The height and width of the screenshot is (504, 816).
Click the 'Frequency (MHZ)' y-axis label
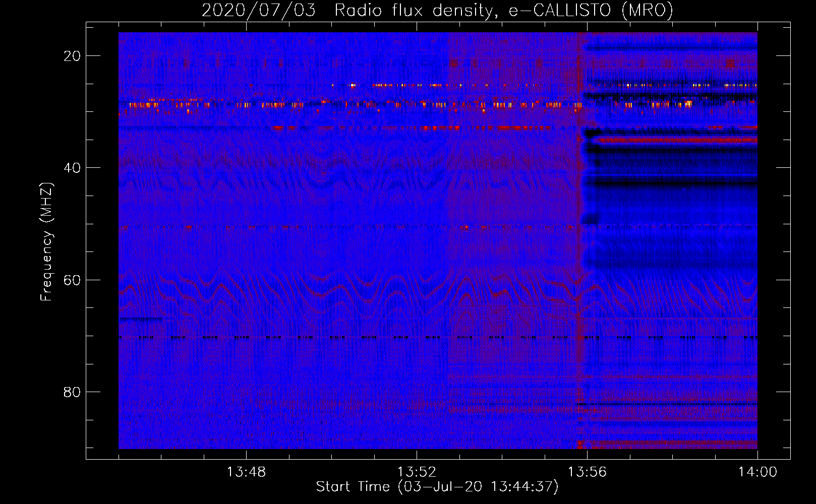[x=46, y=242]
